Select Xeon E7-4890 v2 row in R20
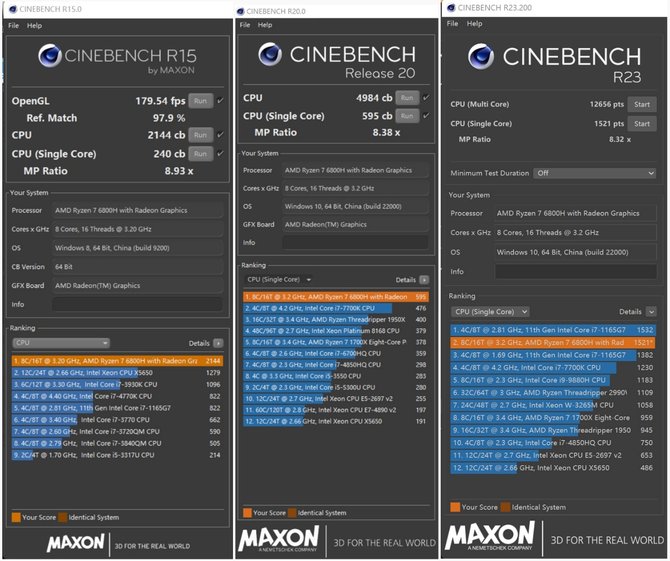670x561 pixels. (336, 410)
